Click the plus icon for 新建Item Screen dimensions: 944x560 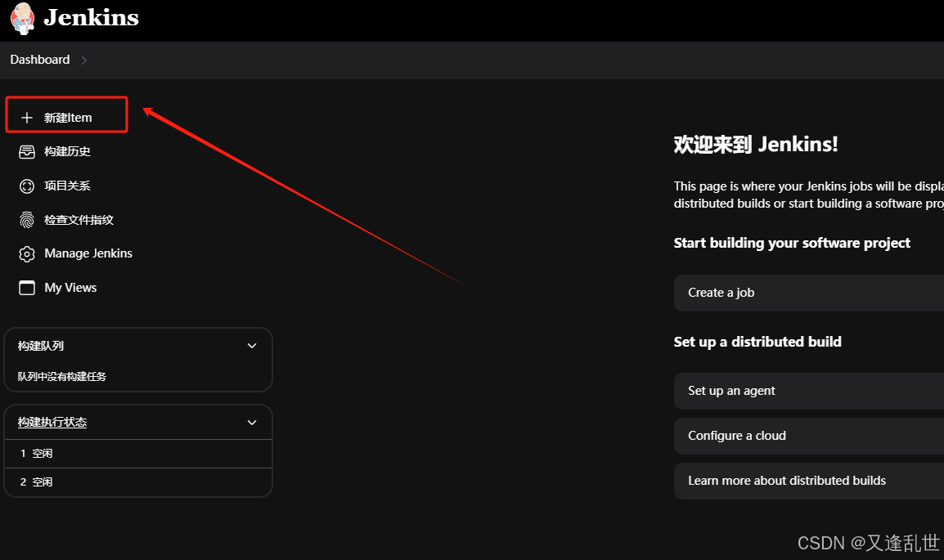pyautogui.click(x=27, y=117)
